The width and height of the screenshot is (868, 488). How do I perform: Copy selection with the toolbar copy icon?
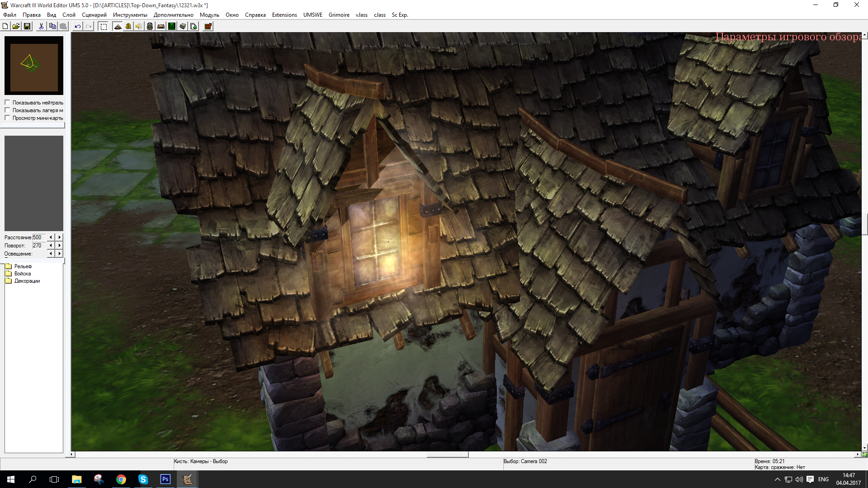(x=52, y=26)
